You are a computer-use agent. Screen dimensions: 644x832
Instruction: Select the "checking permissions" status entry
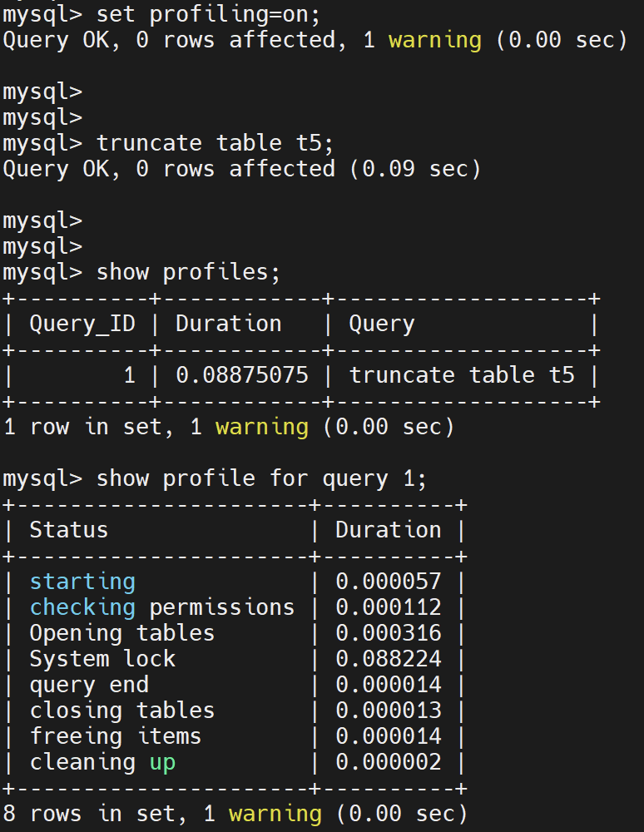161,607
